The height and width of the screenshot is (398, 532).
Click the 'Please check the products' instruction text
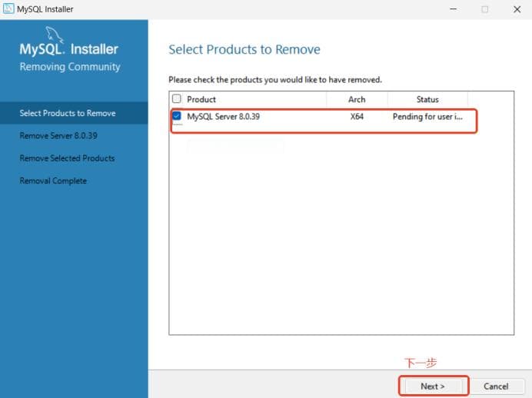tap(275, 80)
